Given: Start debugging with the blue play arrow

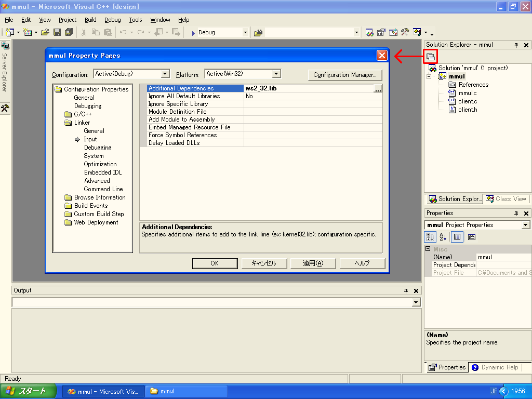Looking at the screenshot, I should (193, 33).
